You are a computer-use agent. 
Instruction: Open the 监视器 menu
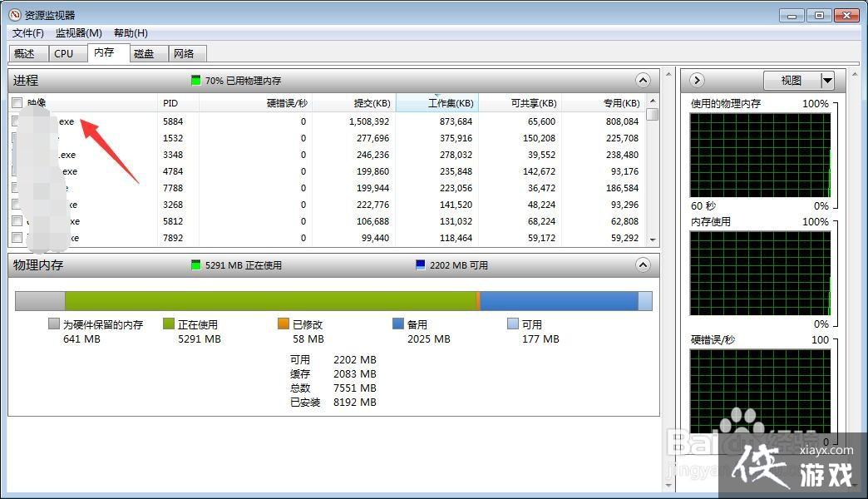click(x=78, y=32)
